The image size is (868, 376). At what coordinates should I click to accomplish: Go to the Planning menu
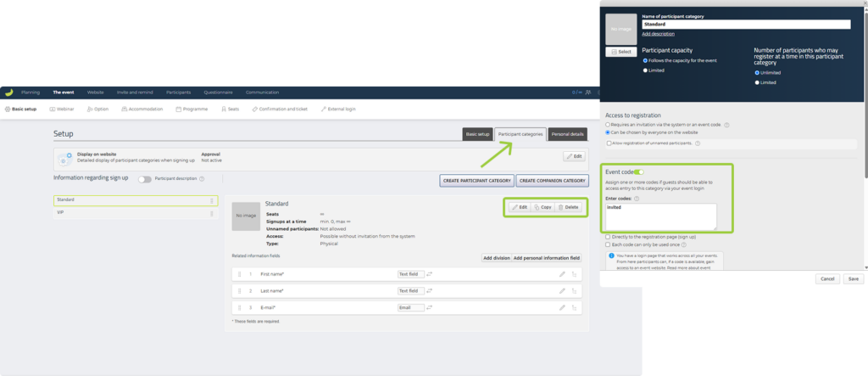click(31, 93)
